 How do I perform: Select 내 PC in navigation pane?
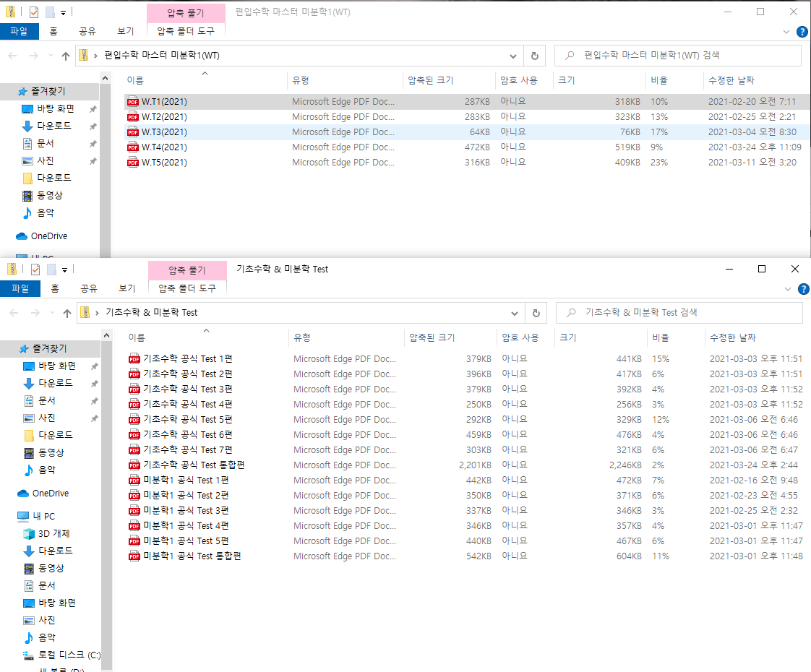point(43,517)
